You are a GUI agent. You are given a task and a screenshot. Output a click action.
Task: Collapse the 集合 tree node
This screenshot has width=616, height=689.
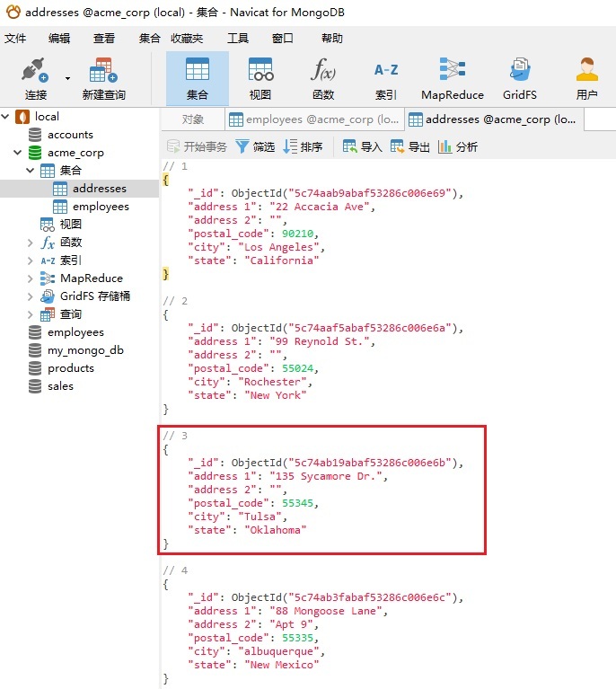pyautogui.click(x=30, y=170)
